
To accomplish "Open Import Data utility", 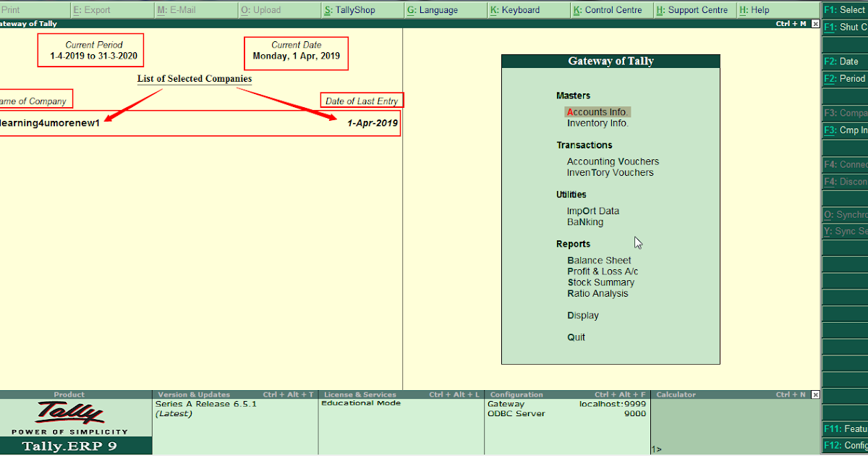I will coord(593,211).
